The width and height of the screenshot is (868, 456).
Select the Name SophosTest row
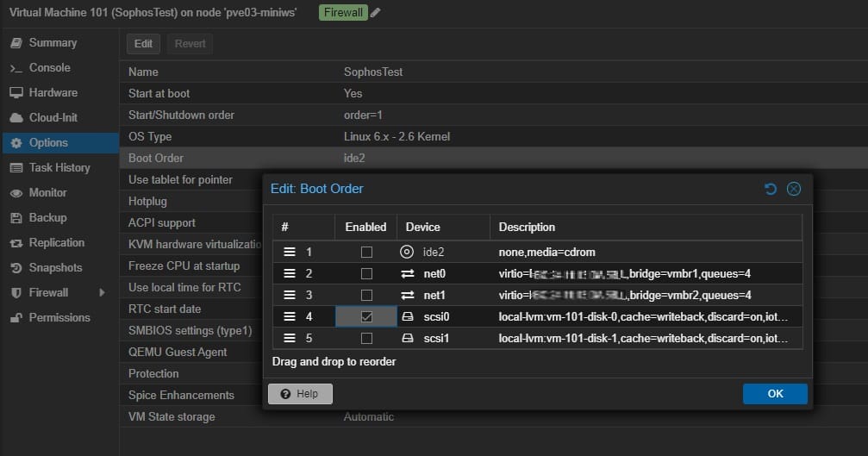(x=494, y=72)
